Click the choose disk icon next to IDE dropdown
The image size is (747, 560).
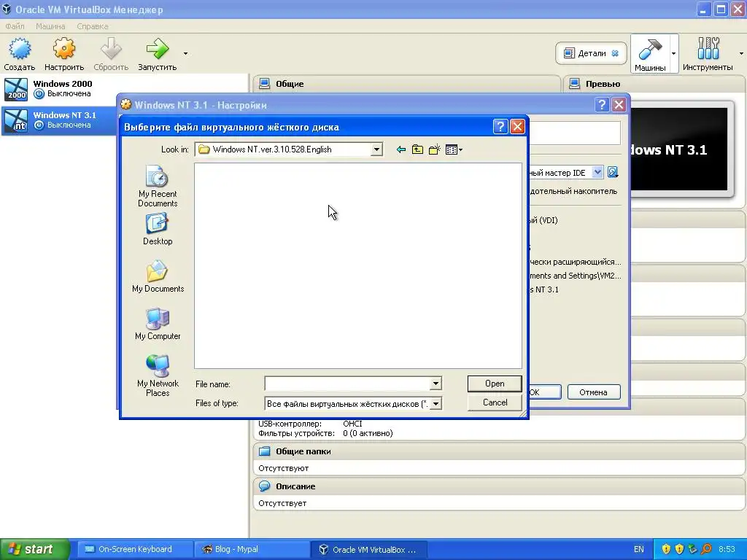pyautogui.click(x=613, y=172)
